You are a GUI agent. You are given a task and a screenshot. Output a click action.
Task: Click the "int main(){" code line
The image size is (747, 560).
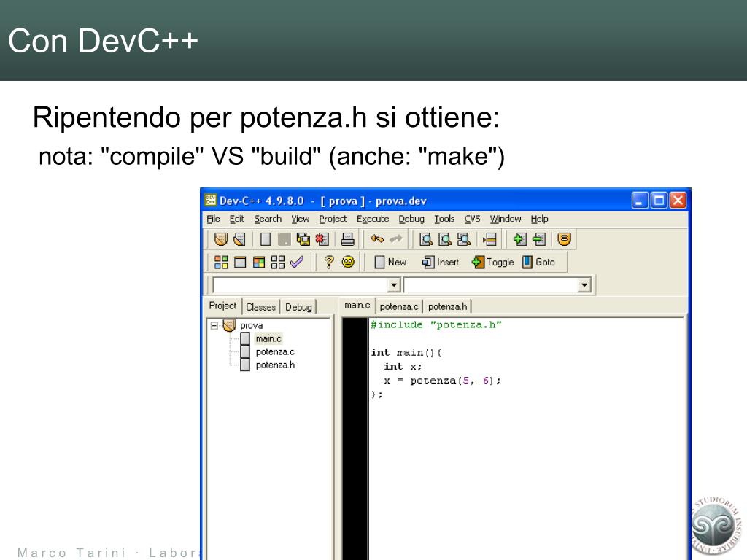[x=406, y=353]
